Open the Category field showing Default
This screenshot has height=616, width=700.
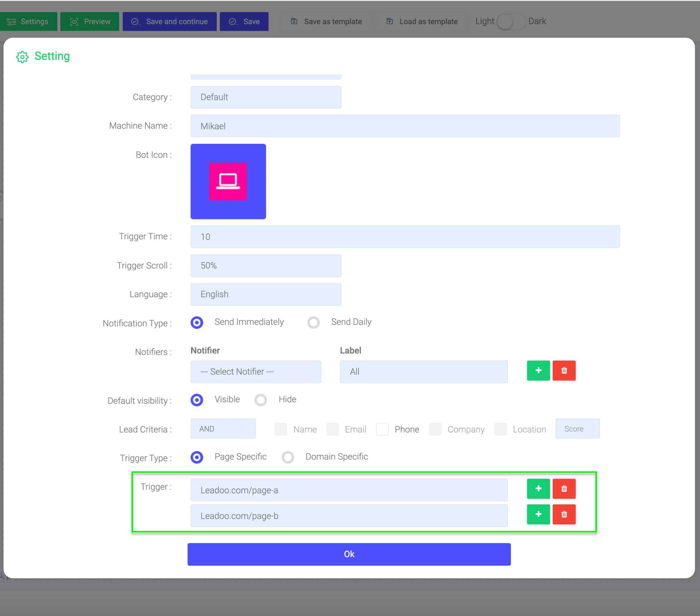coord(266,97)
